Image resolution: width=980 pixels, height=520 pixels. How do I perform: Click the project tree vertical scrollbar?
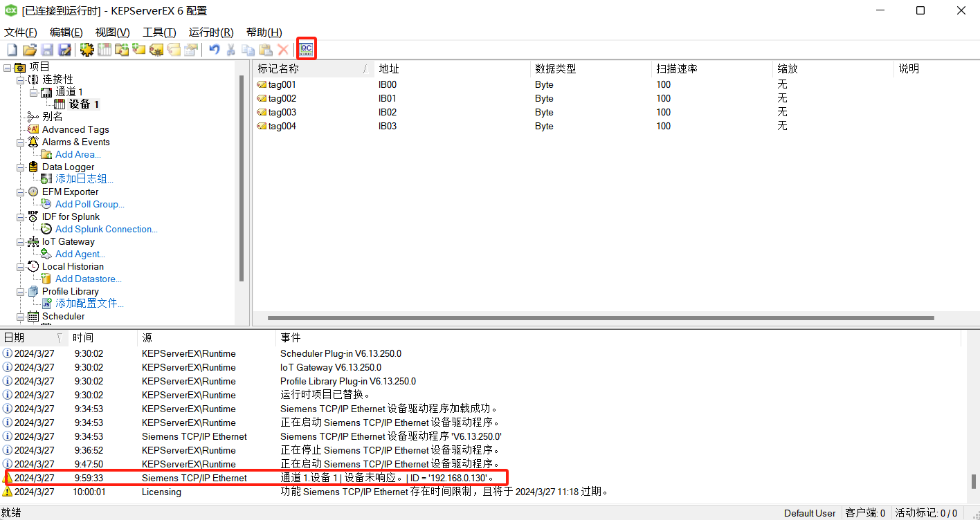coord(242,178)
